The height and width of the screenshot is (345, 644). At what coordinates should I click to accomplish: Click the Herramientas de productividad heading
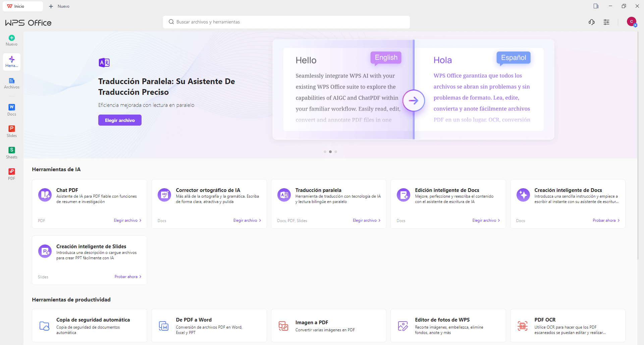(71, 300)
